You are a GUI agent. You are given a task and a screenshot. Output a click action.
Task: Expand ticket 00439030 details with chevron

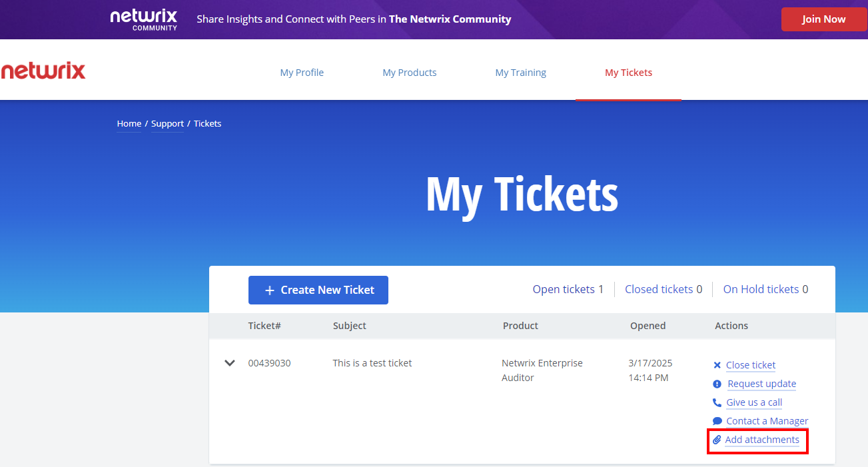pos(230,363)
